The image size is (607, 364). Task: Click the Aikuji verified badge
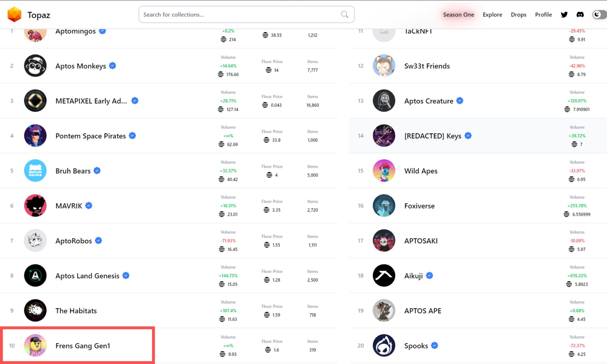[429, 276]
